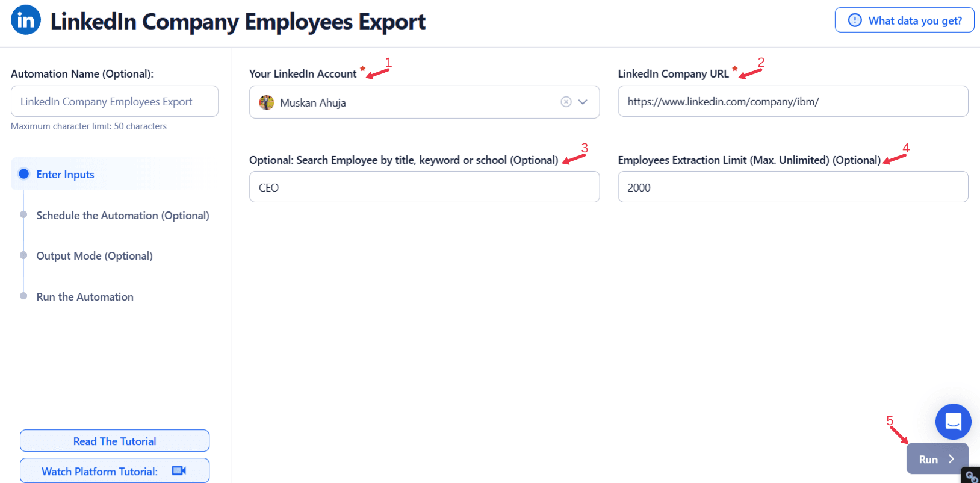Screen dimensions: 980x483
Task: Click the What data you get button
Action: (904, 20)
